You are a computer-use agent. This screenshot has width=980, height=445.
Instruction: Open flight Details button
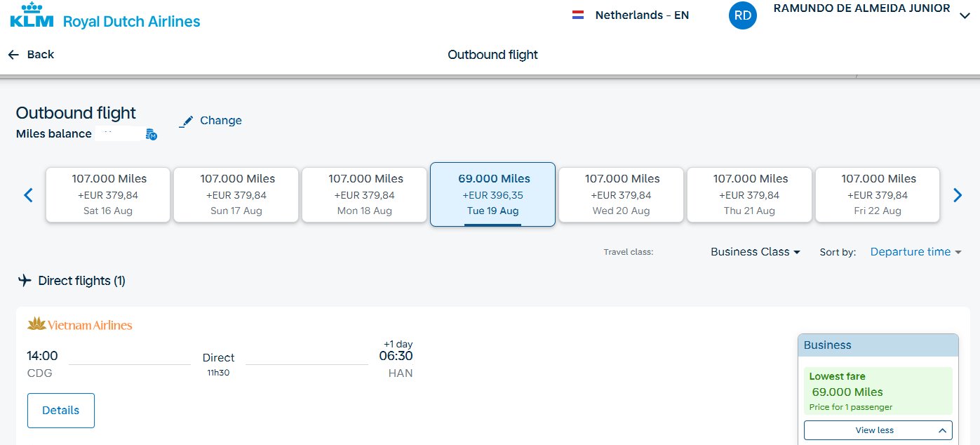(x=61, y=411)
